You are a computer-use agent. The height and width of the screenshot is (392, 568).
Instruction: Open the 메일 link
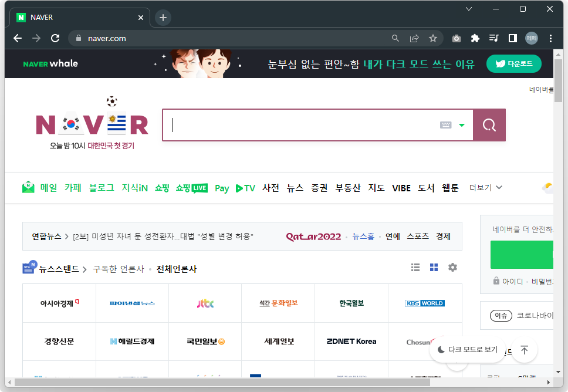point(49,188)
